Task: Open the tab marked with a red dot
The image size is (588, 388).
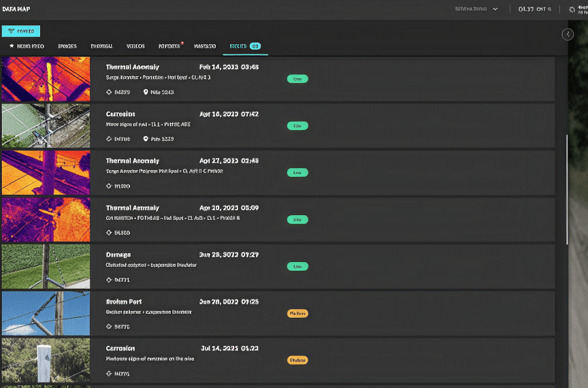Action: (169, 46)
